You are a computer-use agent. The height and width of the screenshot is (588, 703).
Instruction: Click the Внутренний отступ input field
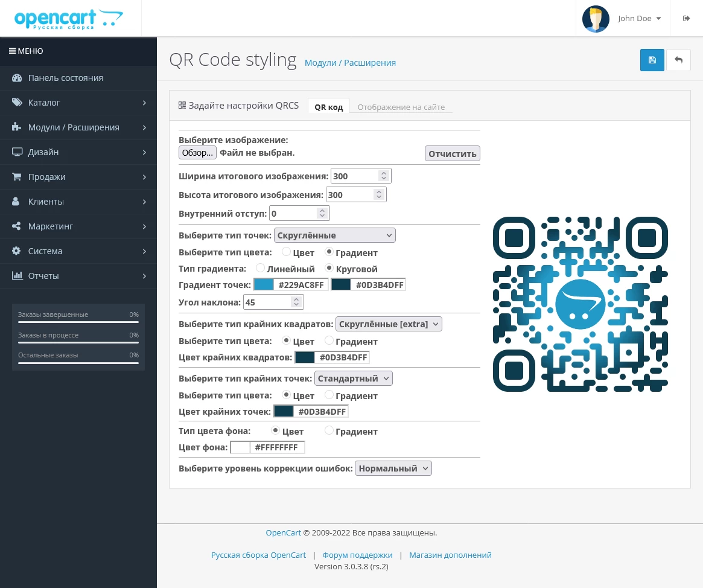coord(299,214)
